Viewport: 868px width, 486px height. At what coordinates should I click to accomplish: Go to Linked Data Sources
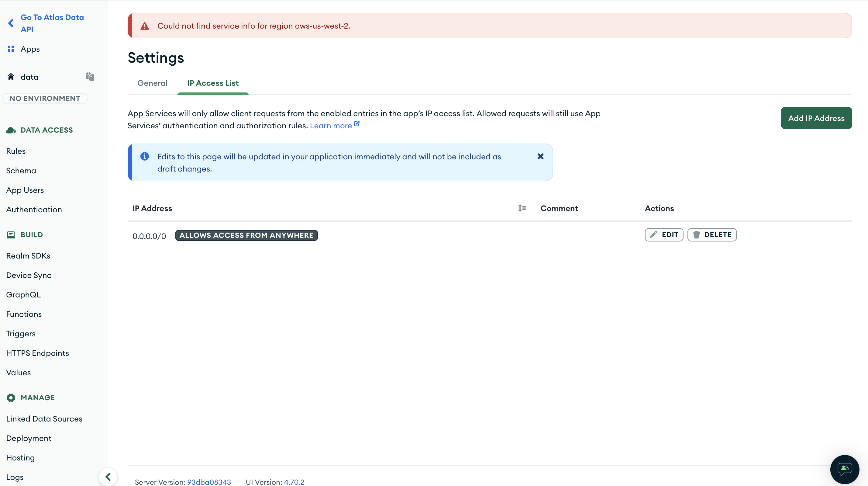[x=44, y=418]
